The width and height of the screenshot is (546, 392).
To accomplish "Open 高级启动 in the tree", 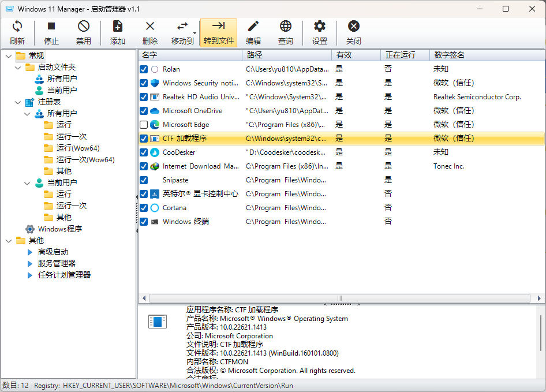I will (x=53, y=252).
